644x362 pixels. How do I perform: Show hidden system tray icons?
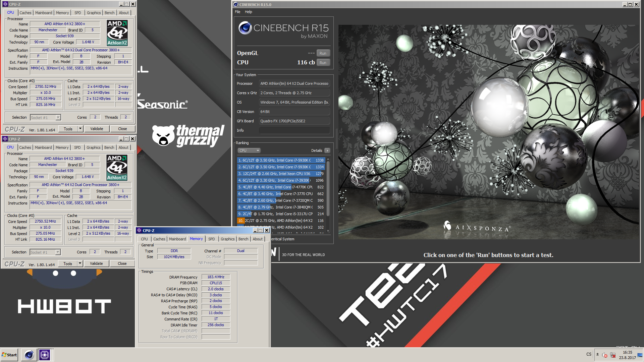[x=597, y=354]
